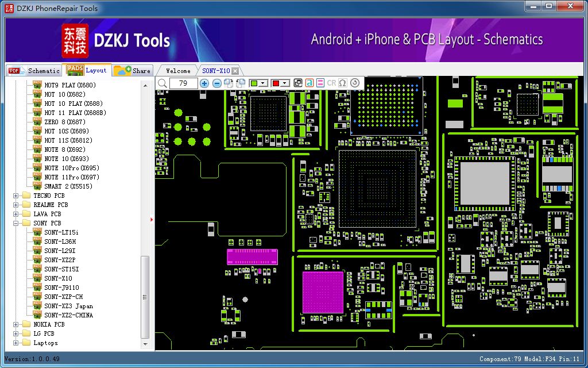Toggle the teal 'a' text label icon
588x368 pixels.
[309, 83]
